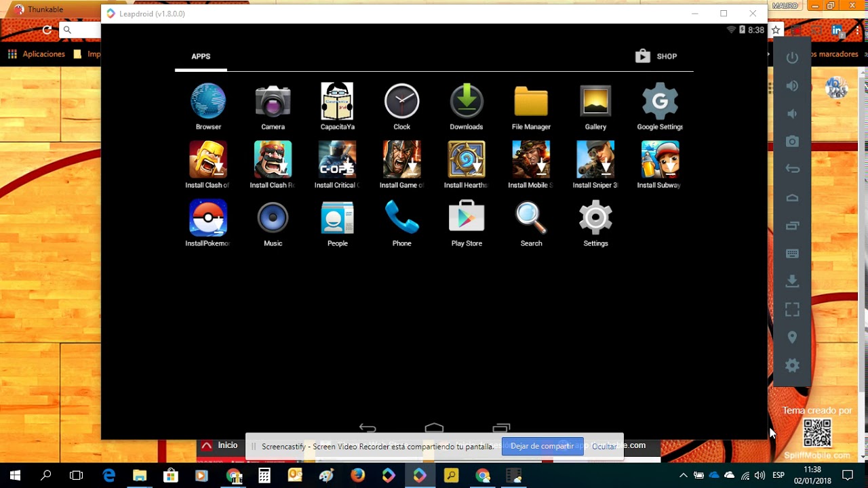Screen dimensions: 868x488
Task: Open the Inicio bookmark item
Action: 220,445
